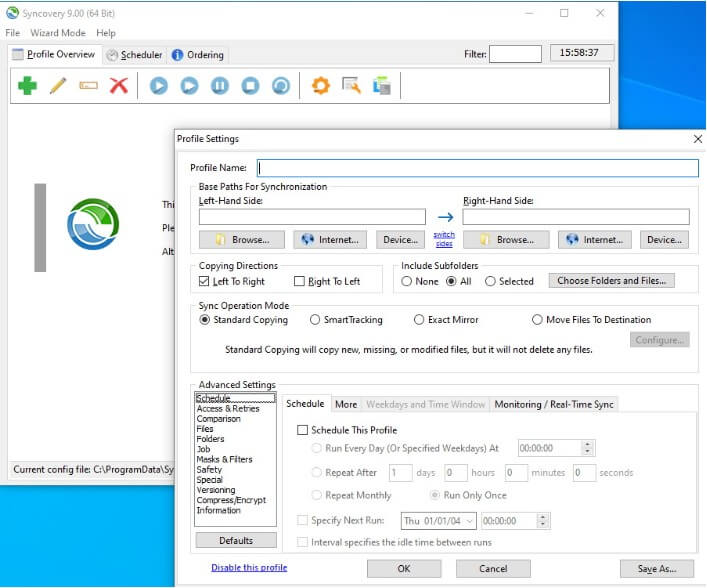Select Standard Copying mode

(204, 320)
